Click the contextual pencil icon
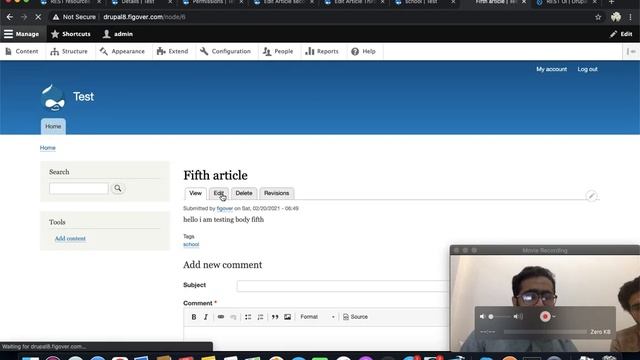The image size is (640, 360). point(591,196)
